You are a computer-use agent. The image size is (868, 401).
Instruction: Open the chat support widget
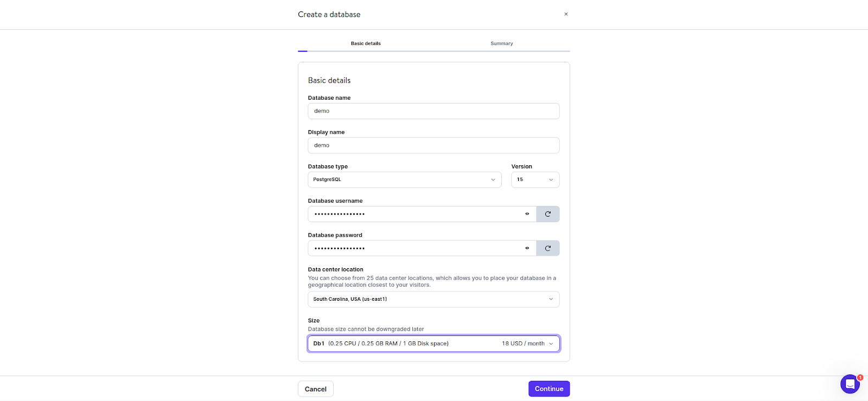(850, 384)
